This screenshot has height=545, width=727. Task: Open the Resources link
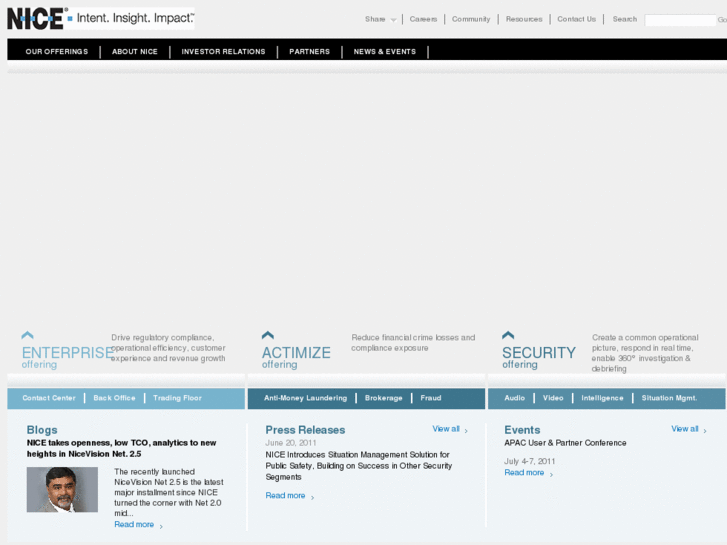pos(524,19)
